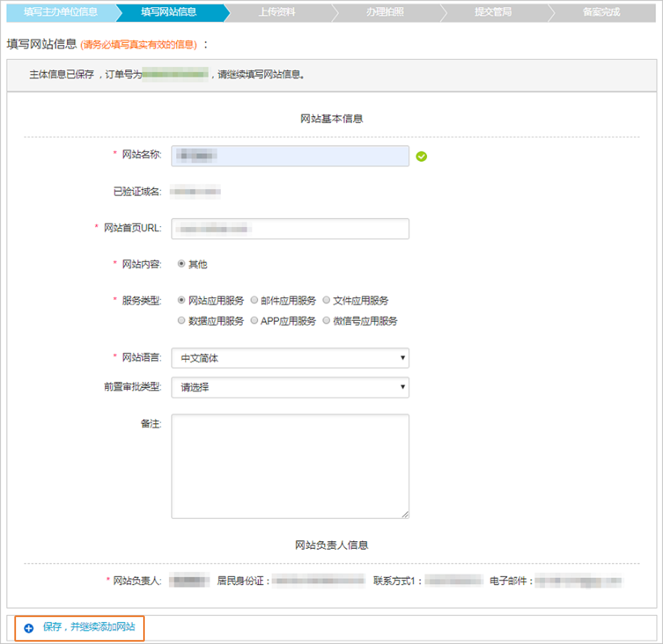The width and height of the screenshot is (663, 644).
Task: Select 文件应用服务 radio option
Action: tap(326, 300)
